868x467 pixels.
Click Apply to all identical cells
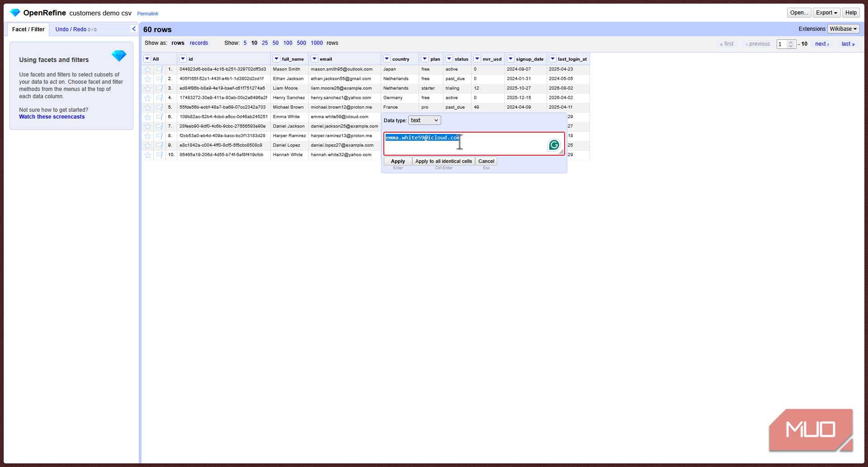point(443,161)
